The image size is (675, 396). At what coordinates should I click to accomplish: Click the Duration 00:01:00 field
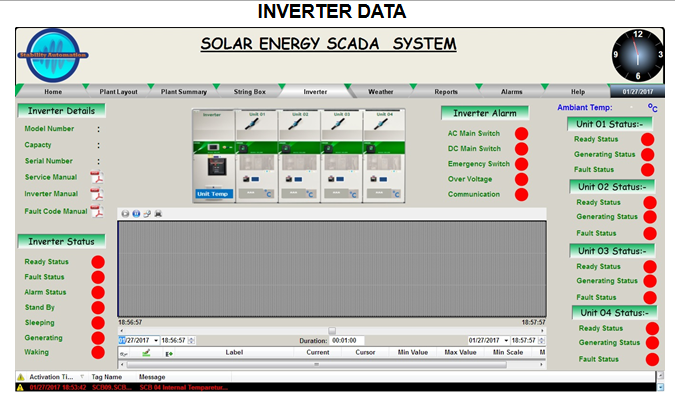coord(347,340)
